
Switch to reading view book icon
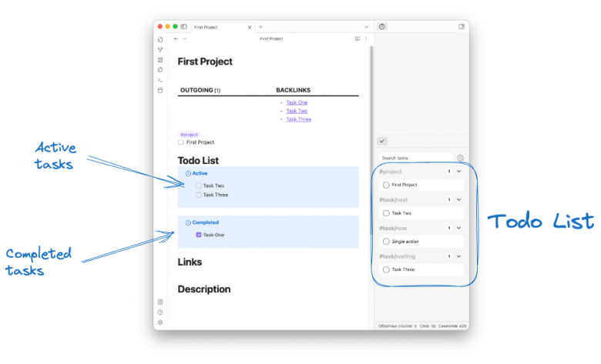pos(358,38)
